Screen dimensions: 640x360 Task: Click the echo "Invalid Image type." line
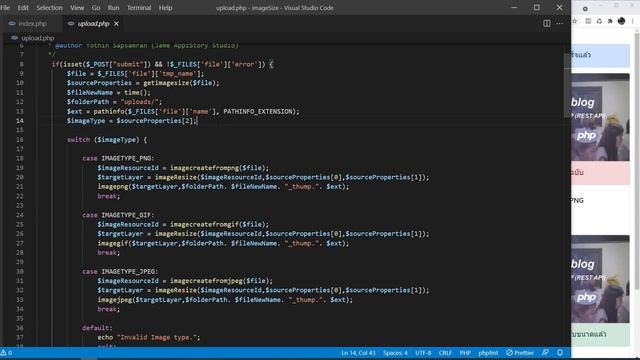(x=149, y=338)
